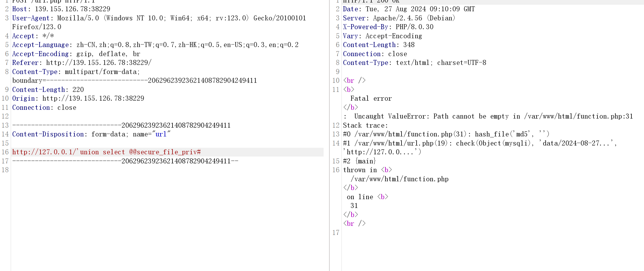Click the Accept-Encoding gzip, deflate, br line
The width and height of the screenshot is (644, 271).
pyautogui.click(x=76, y=54)
